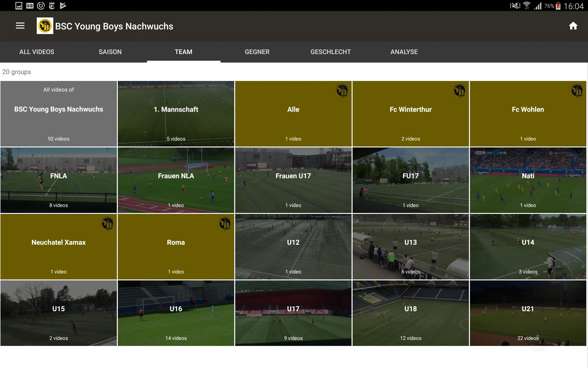Tap YB badge on Alle tile

(342, 91)
